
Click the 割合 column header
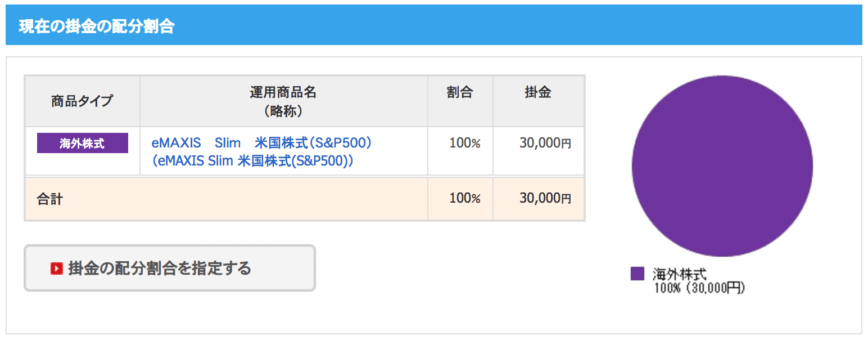tap(460, 92)
